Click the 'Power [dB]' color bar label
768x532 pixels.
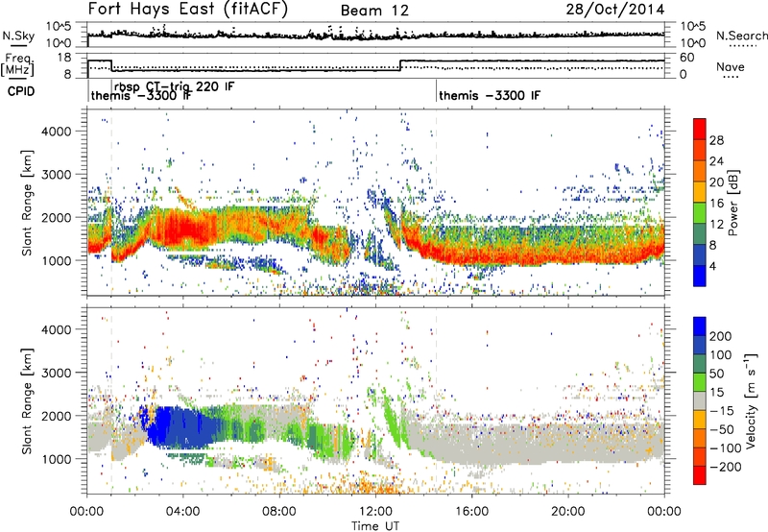tap(732, 203)
